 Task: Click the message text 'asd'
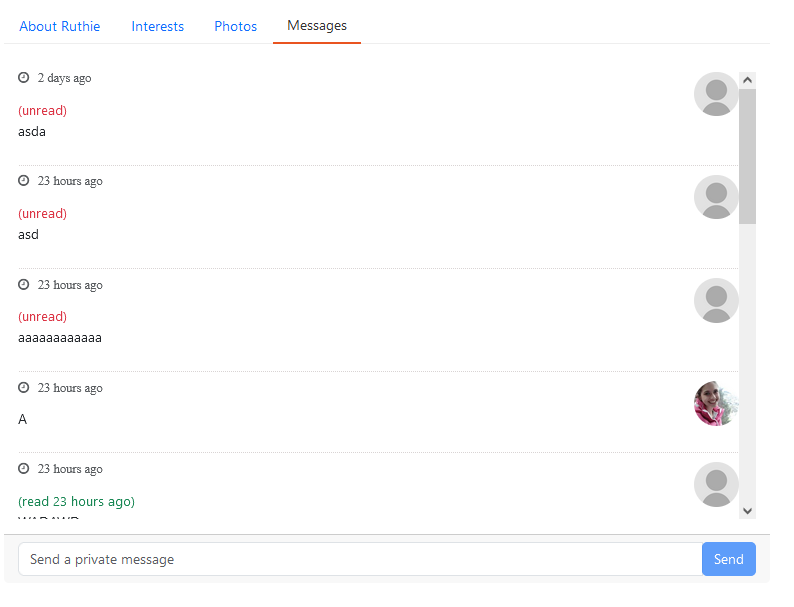click(x=28, y=234)
